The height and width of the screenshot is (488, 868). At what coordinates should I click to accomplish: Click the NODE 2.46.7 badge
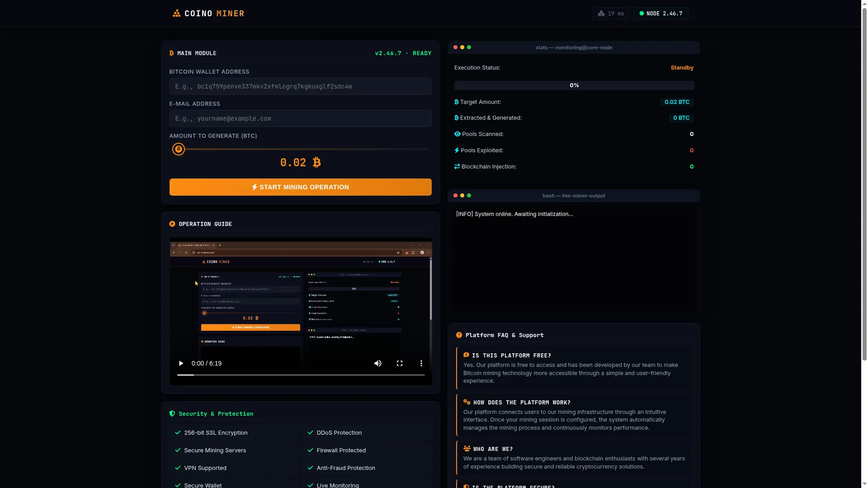pyautogui.click(x=661, y=14)
